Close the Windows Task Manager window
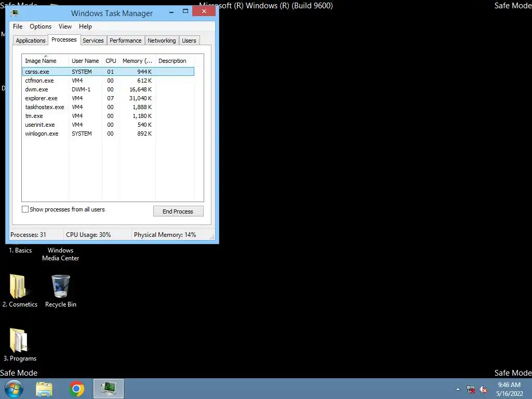The image size is (532, 399). point(204,11)
